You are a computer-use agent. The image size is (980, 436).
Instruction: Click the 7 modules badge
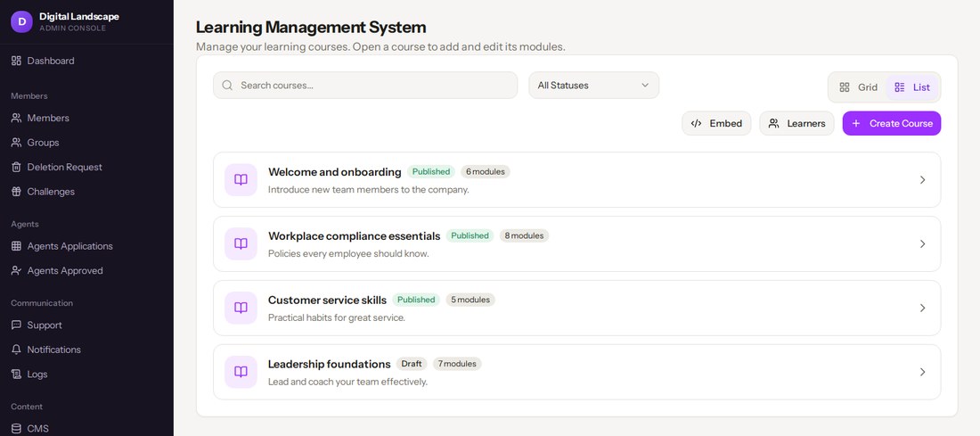click(x=458, y=364)
